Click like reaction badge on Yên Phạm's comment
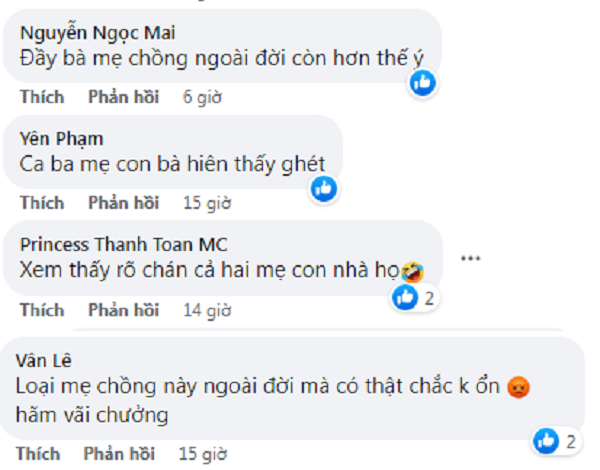The image size is (600, 470). point(324,188)
